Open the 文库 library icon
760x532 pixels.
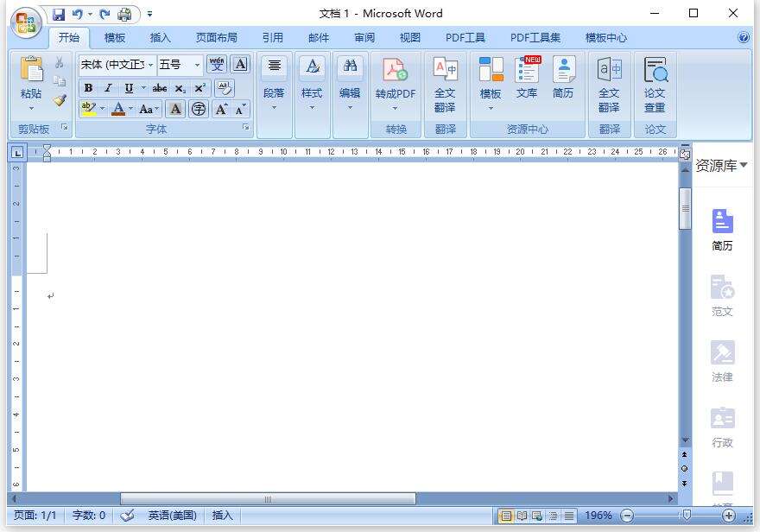pos(526,78)
